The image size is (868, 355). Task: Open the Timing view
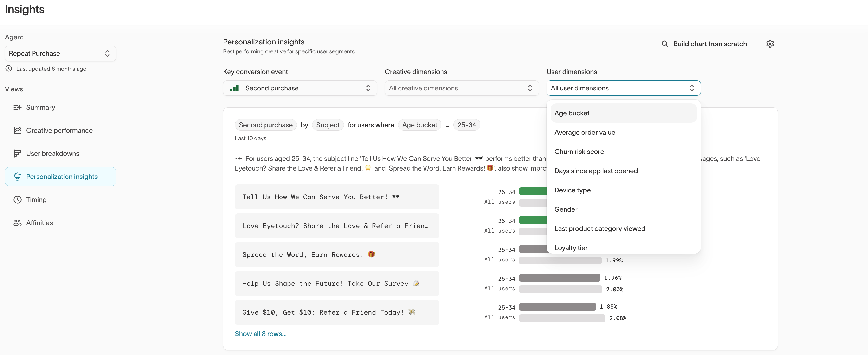[36, 199]
